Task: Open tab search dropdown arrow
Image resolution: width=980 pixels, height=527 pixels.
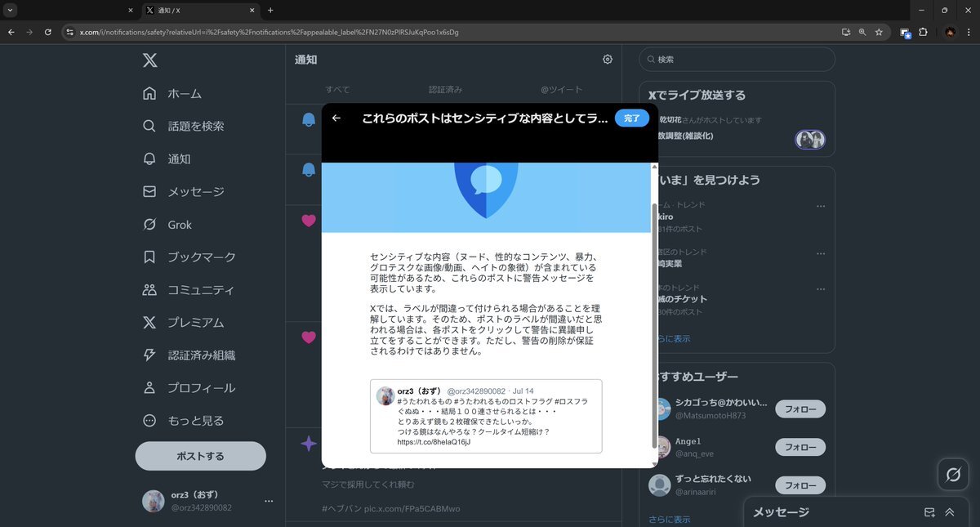Action: [x=11, y=10]
